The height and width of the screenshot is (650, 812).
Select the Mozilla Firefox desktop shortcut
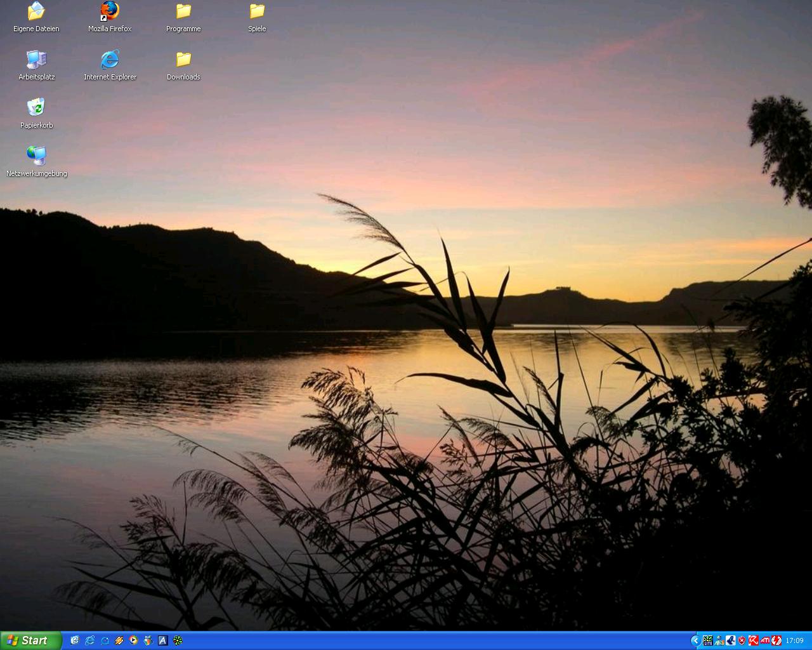tap(110, 11)
